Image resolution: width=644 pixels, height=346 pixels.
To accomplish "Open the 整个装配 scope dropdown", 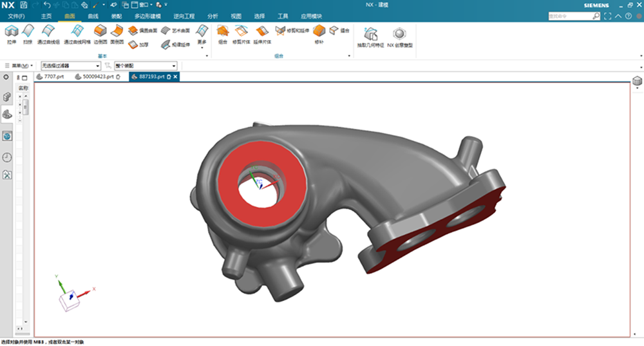I will (x=146, y=66).
